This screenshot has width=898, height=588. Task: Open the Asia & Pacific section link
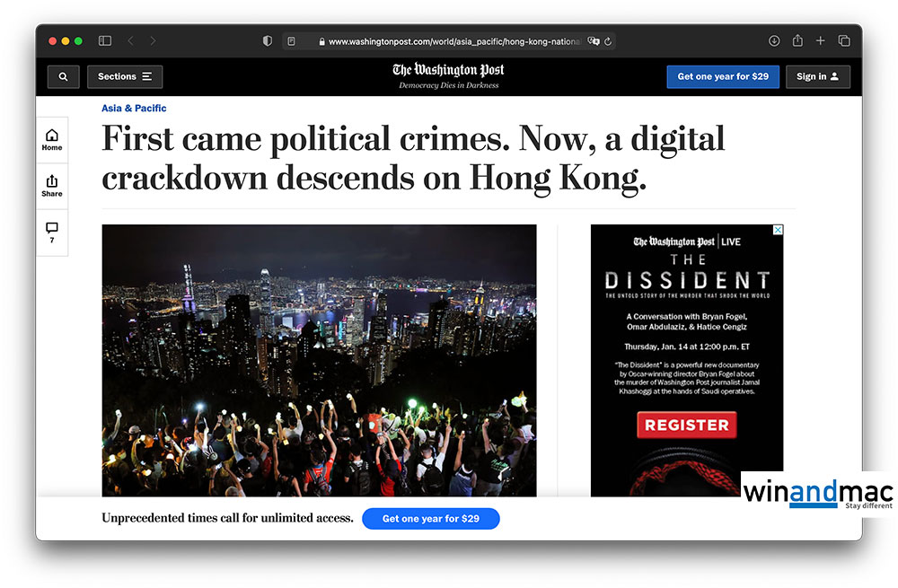(134, 109)
